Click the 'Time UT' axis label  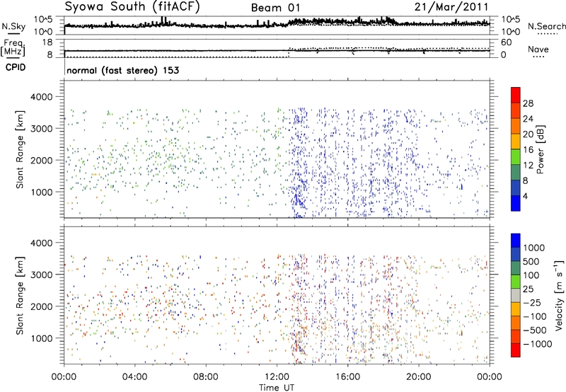[x=277, y=387]
